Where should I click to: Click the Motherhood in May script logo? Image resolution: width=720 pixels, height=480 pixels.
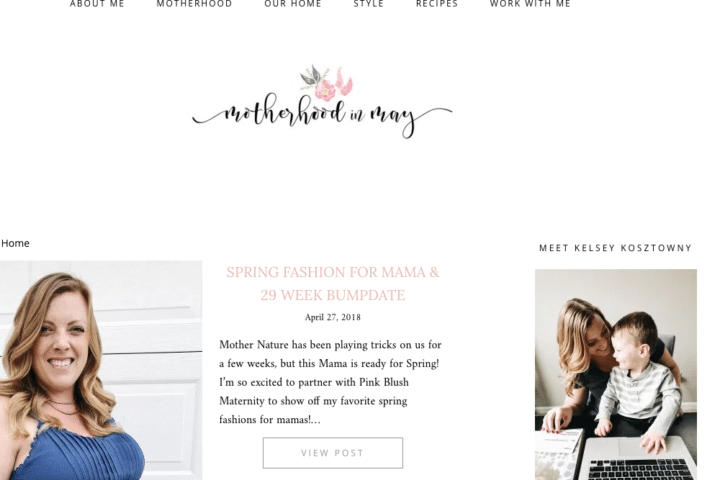click(x=322, y=115)
